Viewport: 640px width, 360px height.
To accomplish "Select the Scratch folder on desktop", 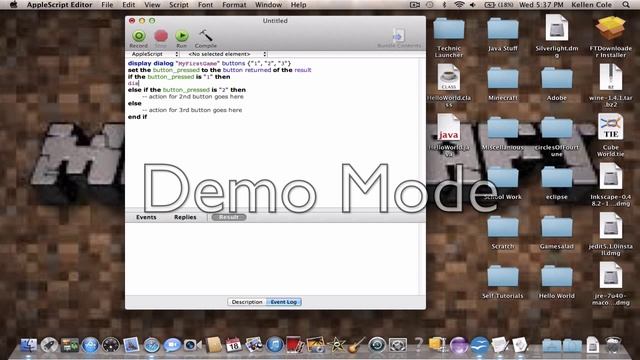I will coord(502,233).
